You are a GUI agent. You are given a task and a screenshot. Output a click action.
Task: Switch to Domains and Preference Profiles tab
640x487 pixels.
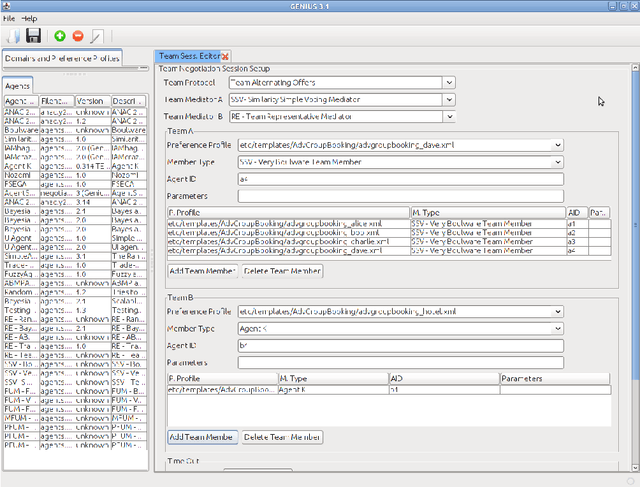click(62, 58)
